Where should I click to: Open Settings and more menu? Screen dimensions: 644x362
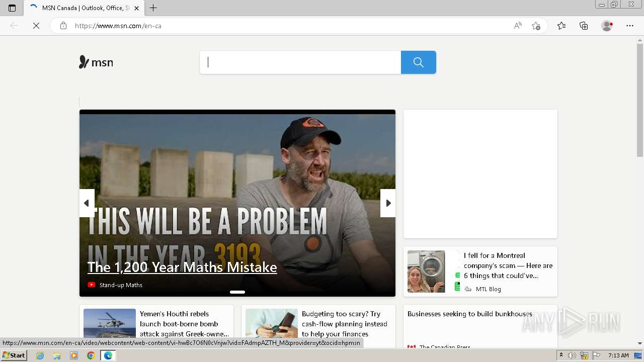630,26
